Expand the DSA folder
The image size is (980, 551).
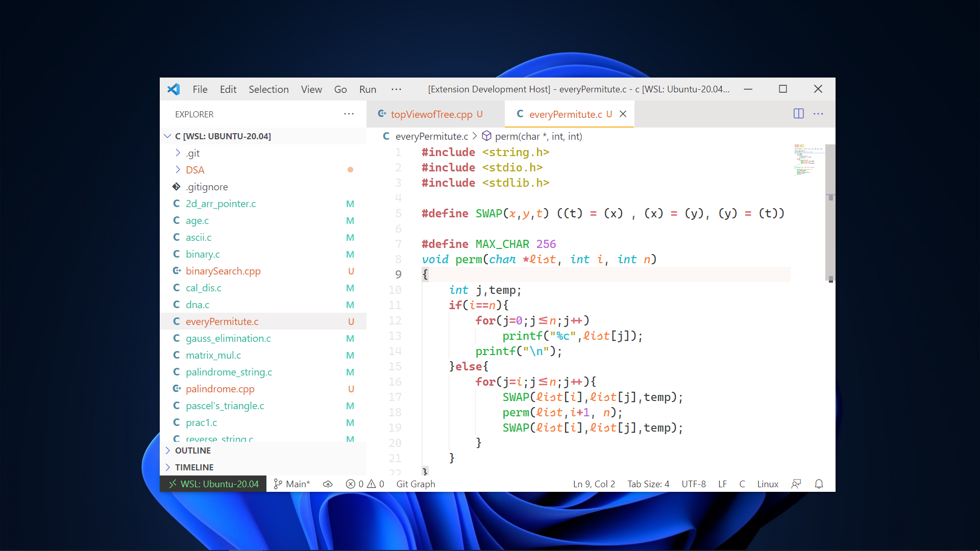263,170
